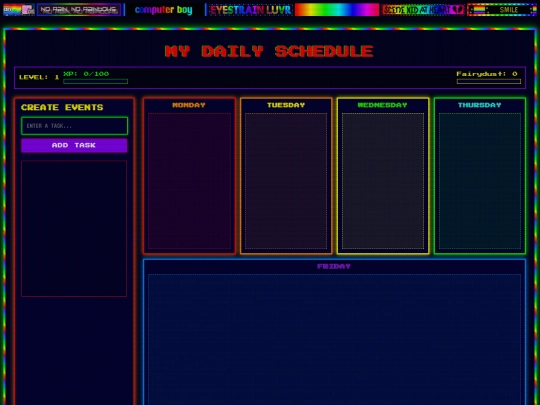Click the 'MY DAILY SCHEDULE' title
Screen dimensions: 540x405
coord(269,51)
